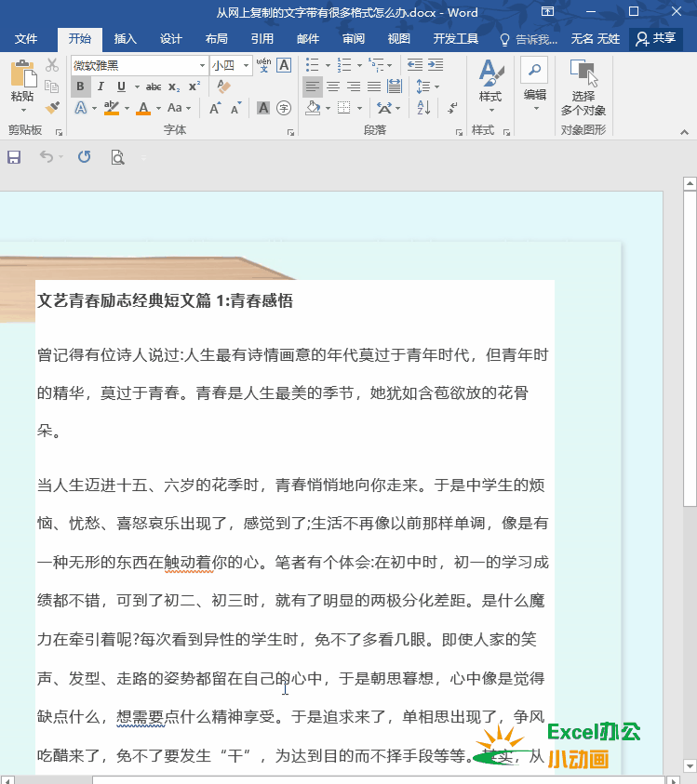This screenshot has width=697, height=784.
Task: Click the Asian layout character scaling icon
Action: click(x=384, y=108)
